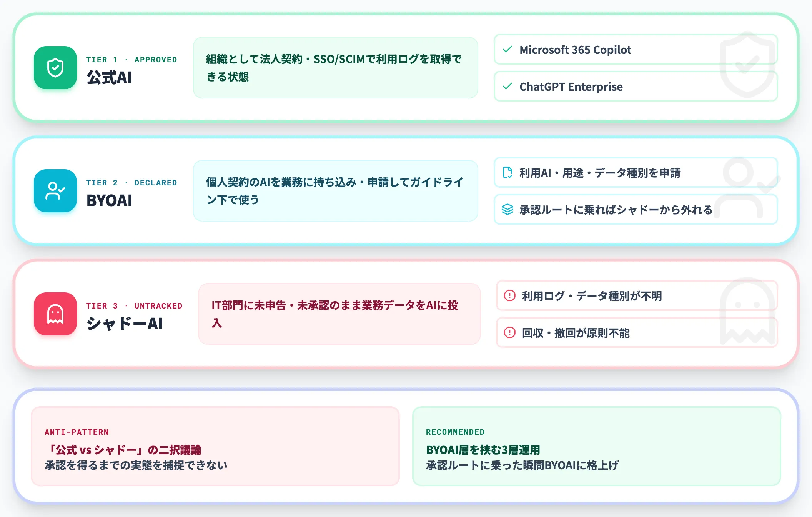Click the checkmark beside Microsoft 365 Copilot
Image resolution: width=812 pixels, height=517 pixels.
(x=507, y=49)
